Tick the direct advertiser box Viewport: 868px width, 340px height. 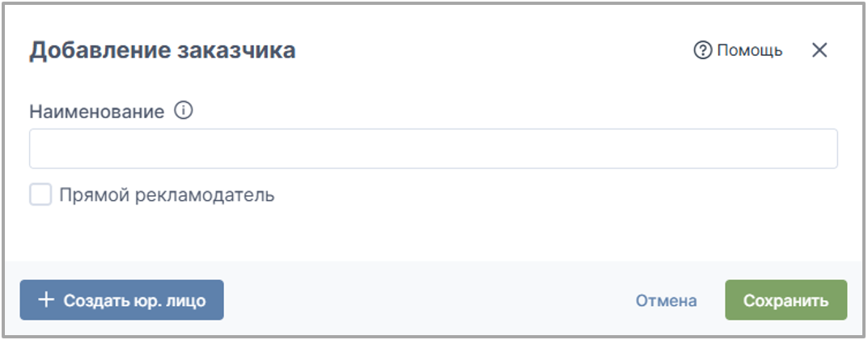click(x=40, y=195)
